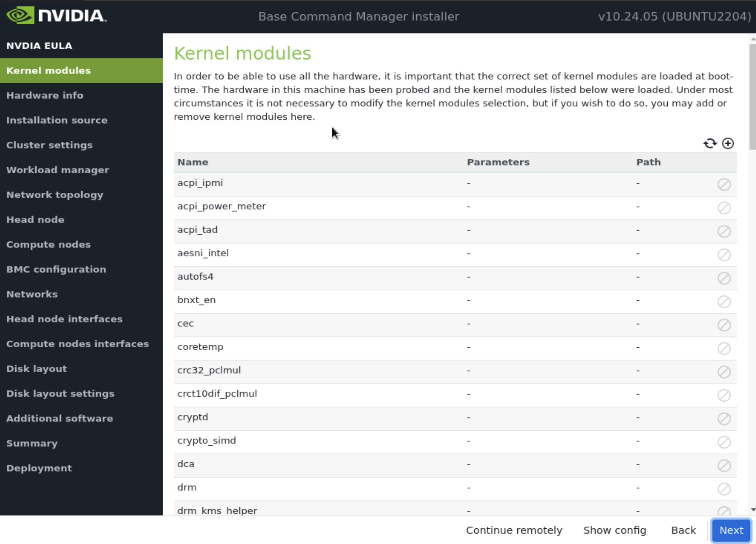Click Continue remotely option
Viewport: 756px width, 544px height.
(x=514, y=530)
